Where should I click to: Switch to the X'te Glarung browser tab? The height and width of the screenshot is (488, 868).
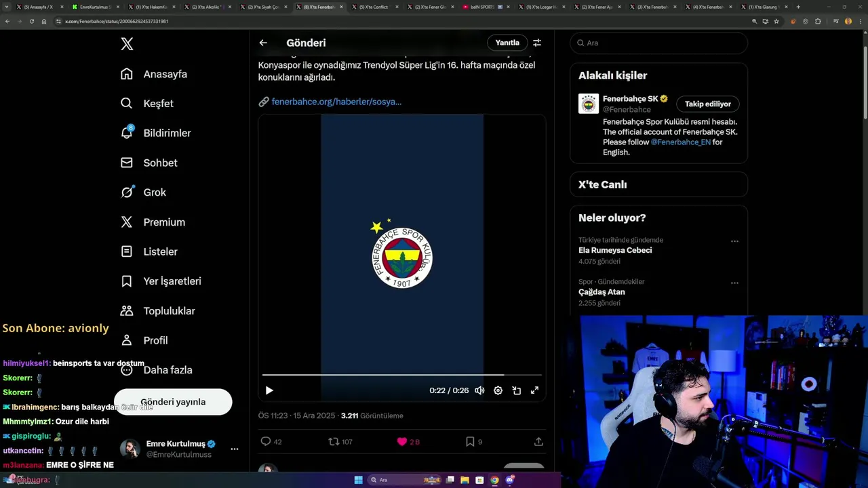763,7
